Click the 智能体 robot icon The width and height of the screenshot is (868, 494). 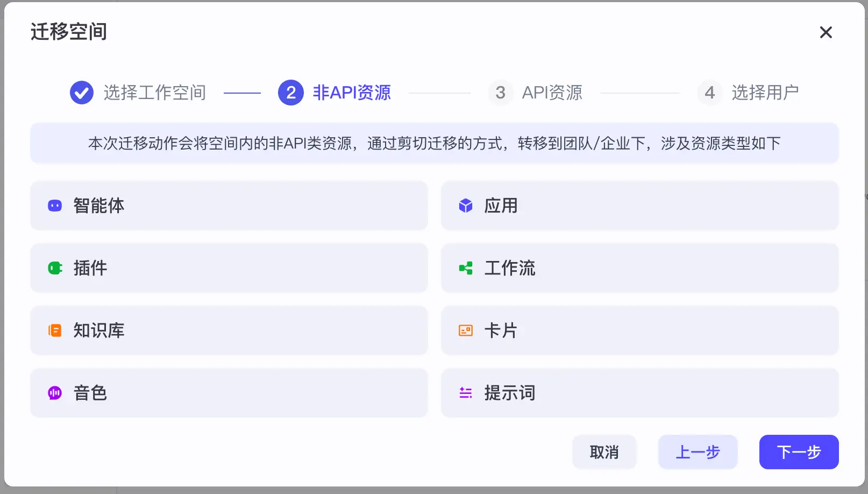(x=55, y=206)
